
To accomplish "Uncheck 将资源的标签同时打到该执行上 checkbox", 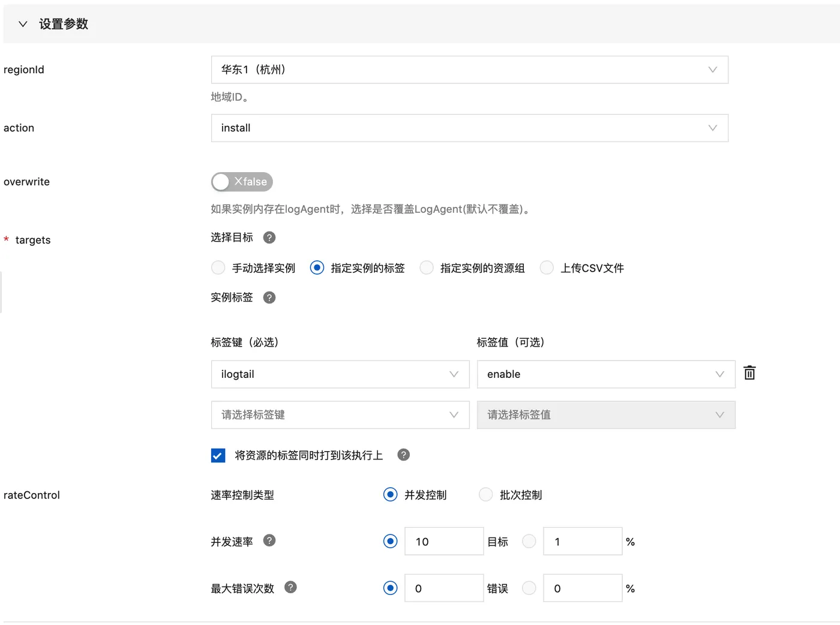I will (x=218, y=456).
